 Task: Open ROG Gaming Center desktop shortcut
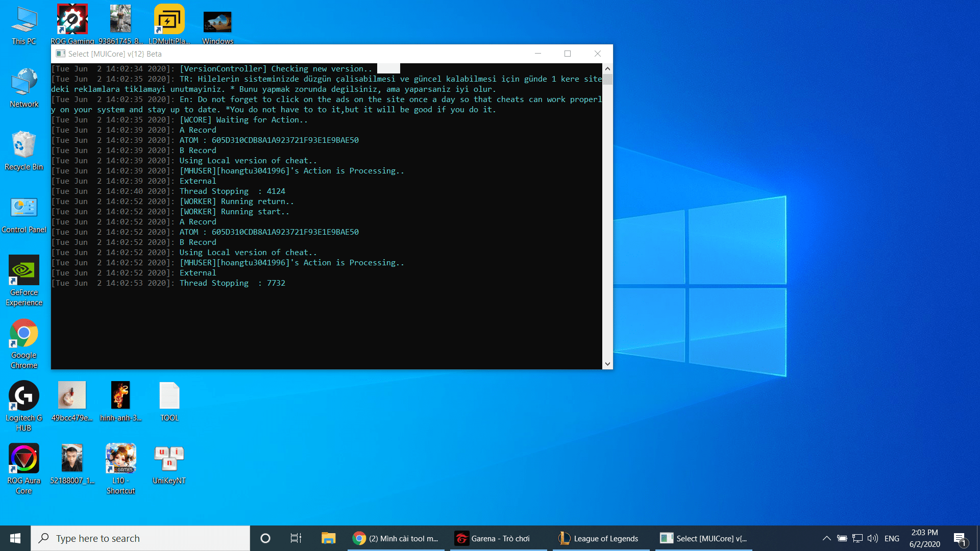click(x=72, y=24)
